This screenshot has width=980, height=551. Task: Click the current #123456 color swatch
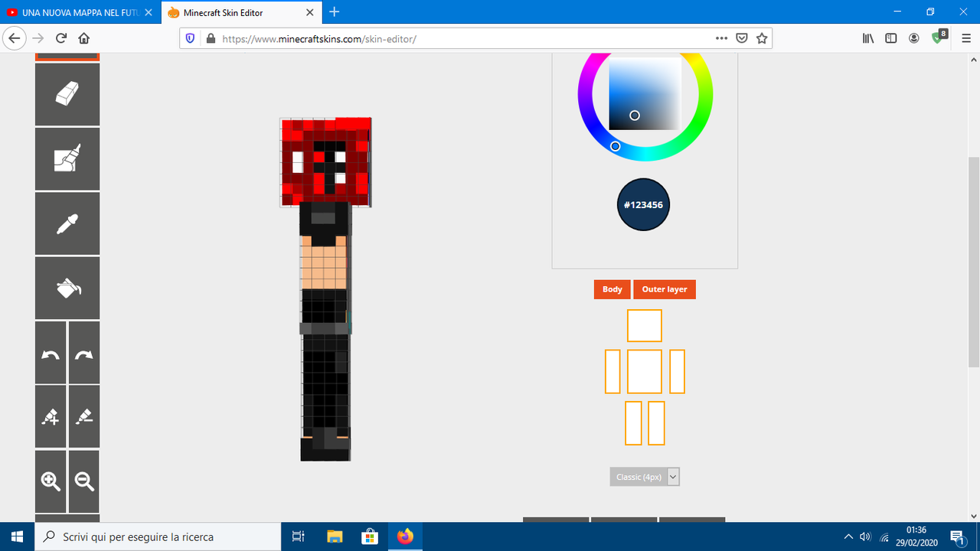coord(643,204)
